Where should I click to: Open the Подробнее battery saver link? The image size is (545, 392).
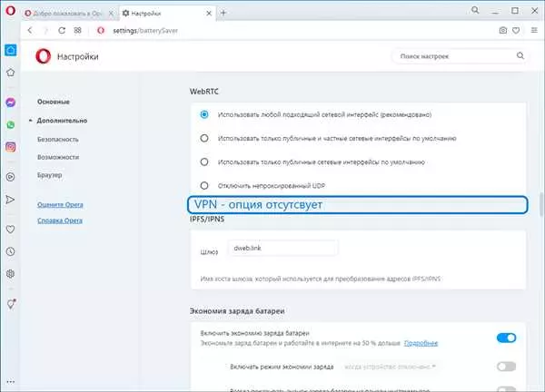coord(421,343)
